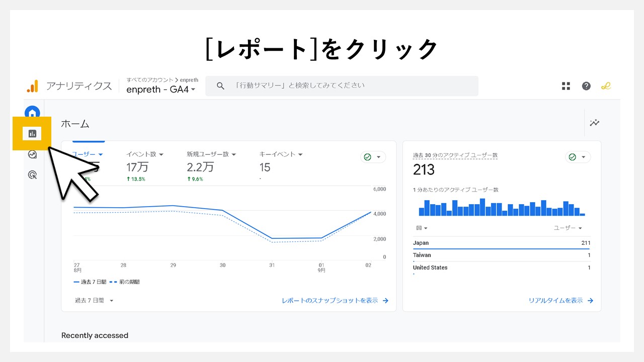Open the Google apps grid launcher
The width and height of the screenshot is (644, 362).
click(566, 85)
